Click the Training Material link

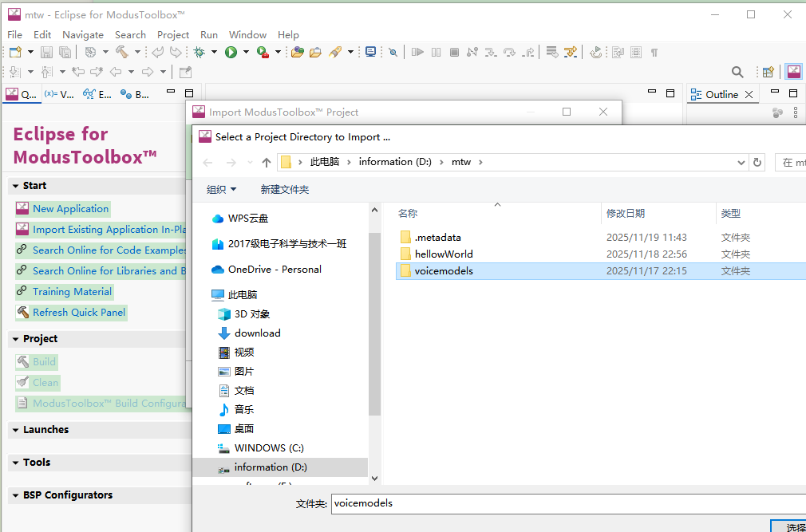click(72, 292)
